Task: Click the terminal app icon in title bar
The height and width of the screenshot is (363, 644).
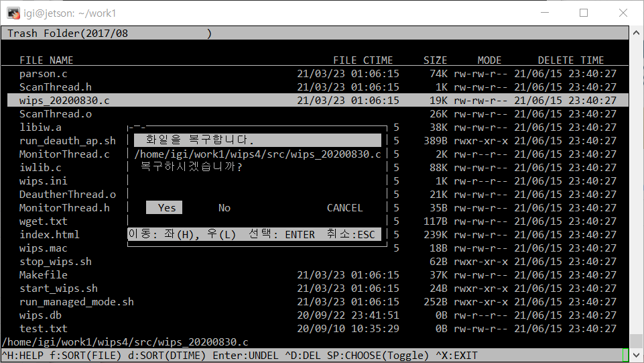Action: coord(13,13)
